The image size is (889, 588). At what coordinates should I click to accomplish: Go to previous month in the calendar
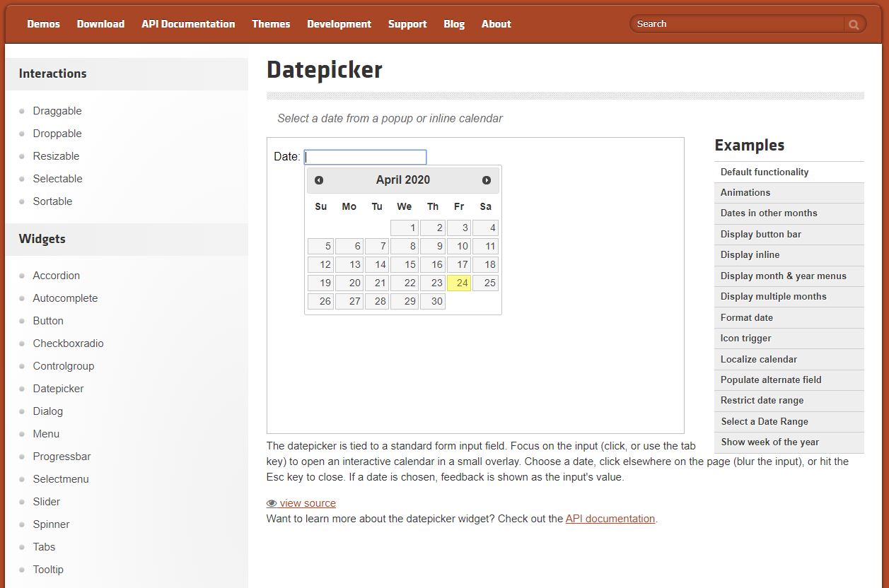[x=319, y=180]
